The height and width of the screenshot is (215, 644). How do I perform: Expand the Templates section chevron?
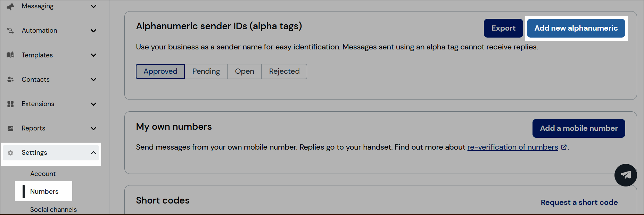pos(93,55)
